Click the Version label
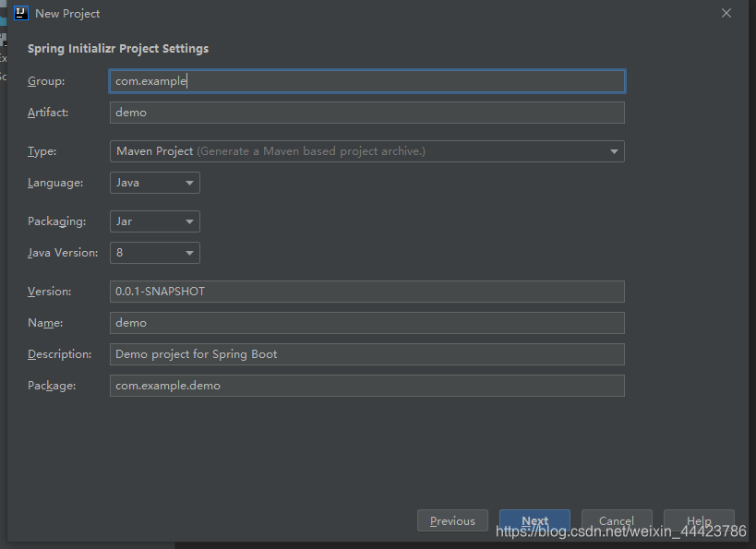Viewport: 756px width, 549px height. pyautogui.click(x=49, y=292)
